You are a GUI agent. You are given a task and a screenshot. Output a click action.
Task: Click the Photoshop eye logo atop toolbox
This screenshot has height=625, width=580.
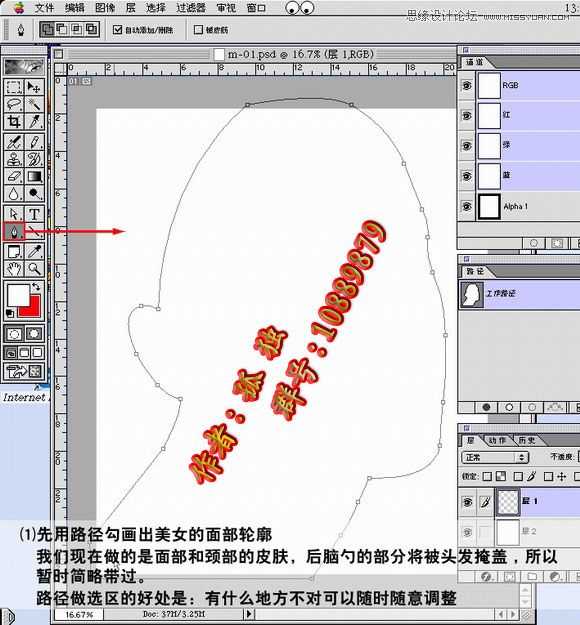[24, 66]
